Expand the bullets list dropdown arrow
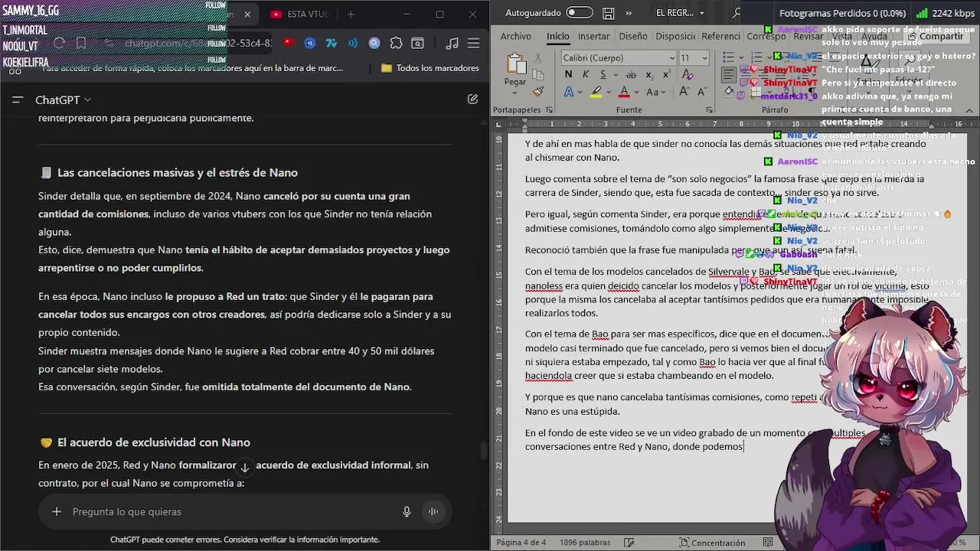This screenshot has width=980, height=551. pos(740,57)
